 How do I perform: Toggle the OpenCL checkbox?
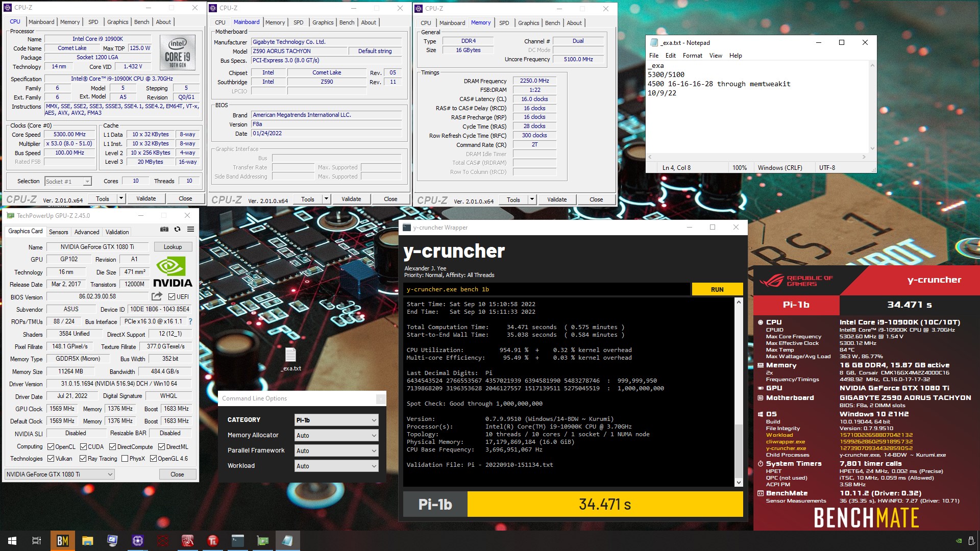point(51,447)
